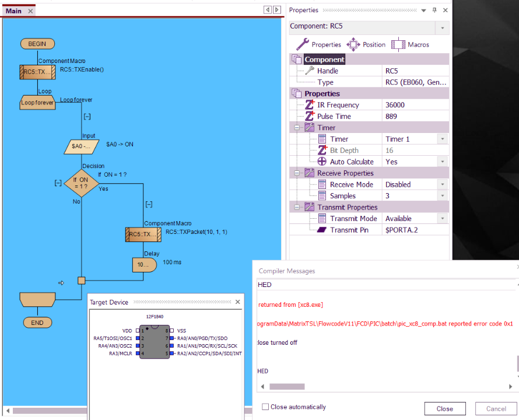
Task: Click the RA5/T1OSI/OSC1 pin 2 on chip
Action: pyautogui.click(x=138, y=338)
